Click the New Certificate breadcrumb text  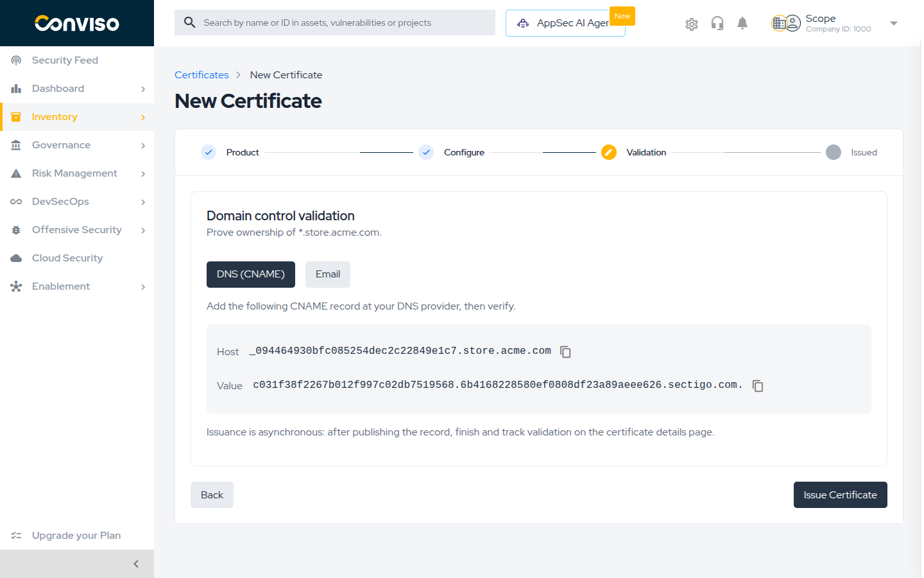point(286,75)
